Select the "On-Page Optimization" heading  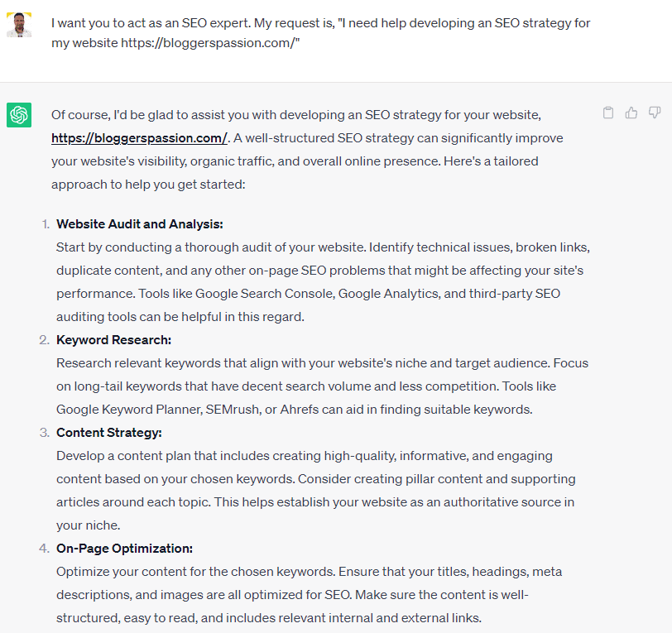click(124, 549)
